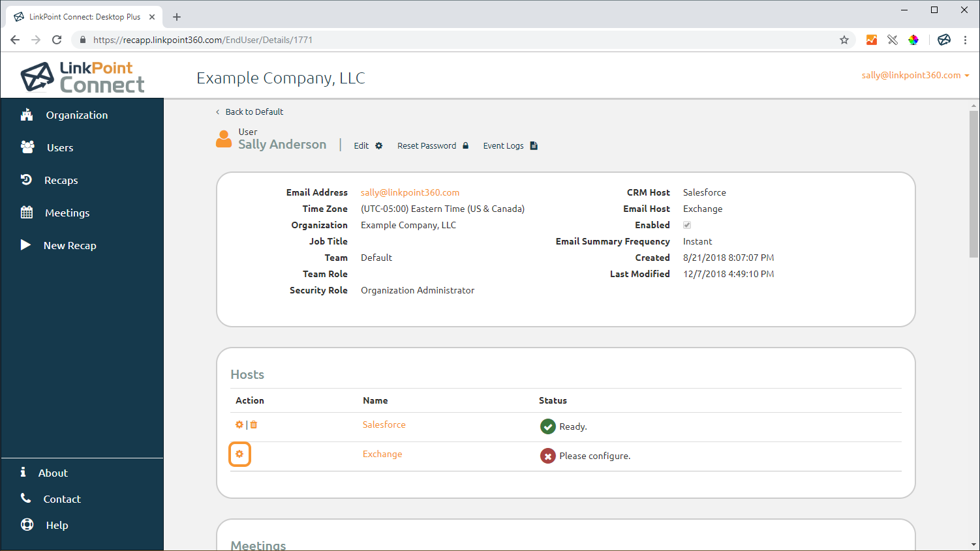
Task: Click the sally@linkpoint360.com email address link
Action: [410, 192]
